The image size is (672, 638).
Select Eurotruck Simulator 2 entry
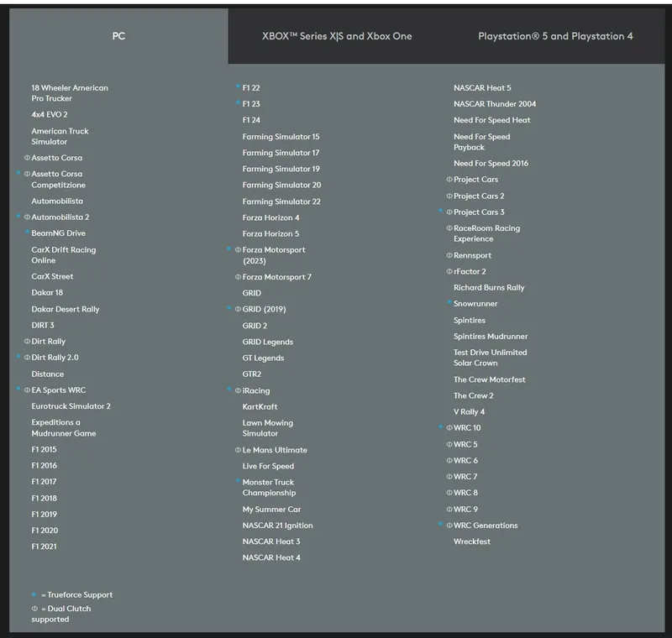tap(71, 406)
